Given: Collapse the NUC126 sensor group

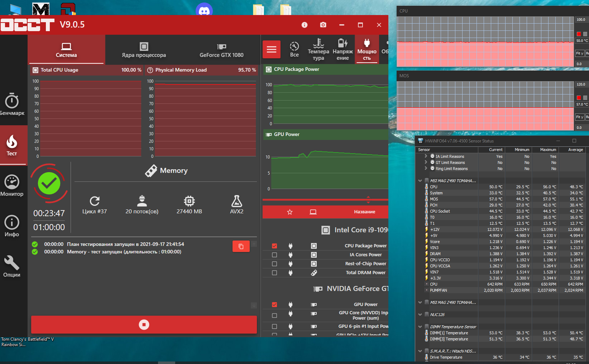Looking at the screenshot, I should click(x=420, y=315).
